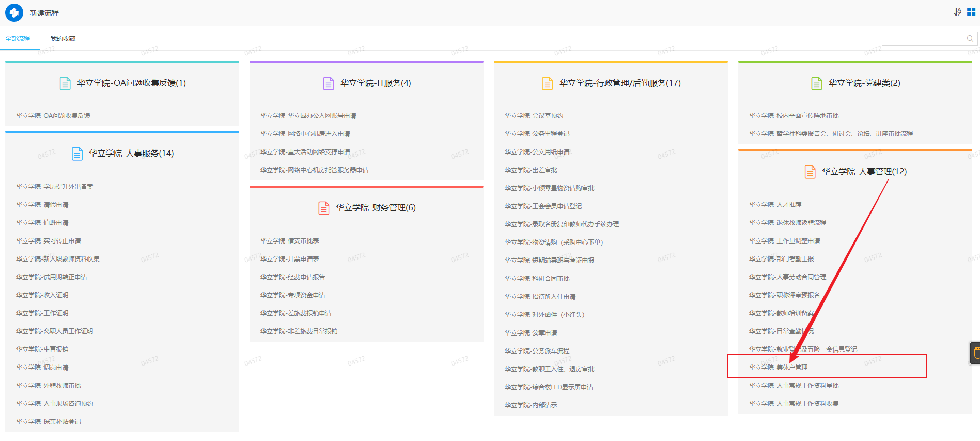Click into the workflow search input field

point(923,39)
